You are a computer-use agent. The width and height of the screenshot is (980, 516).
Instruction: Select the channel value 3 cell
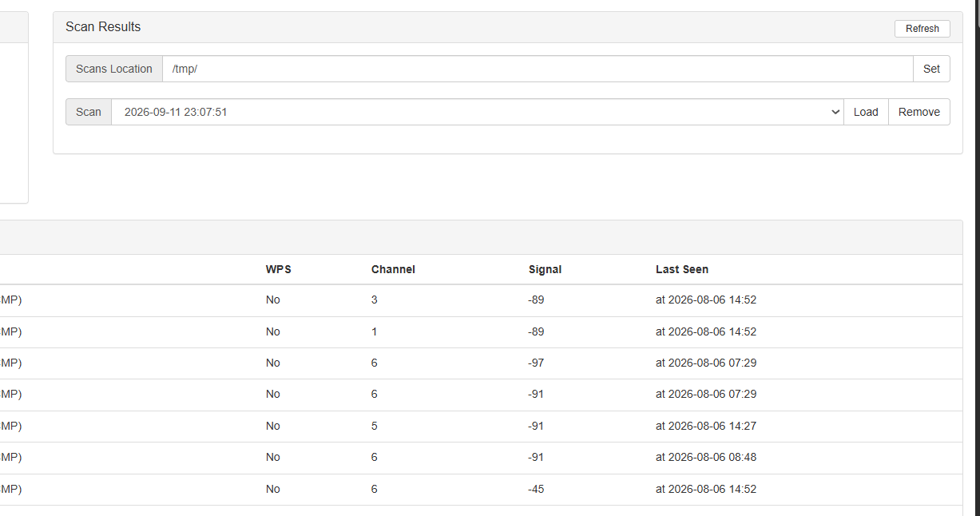[375, 300]
